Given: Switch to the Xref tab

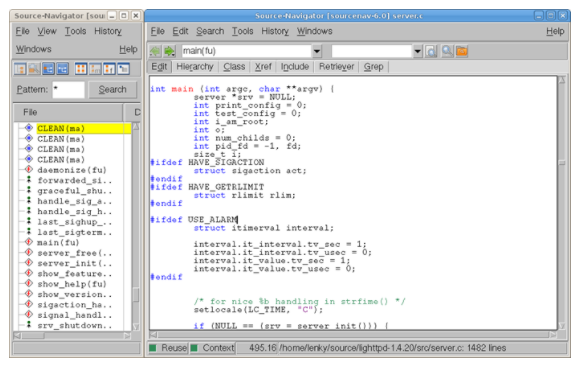Looking at the screenshot, I should click(x=263, y=67).
